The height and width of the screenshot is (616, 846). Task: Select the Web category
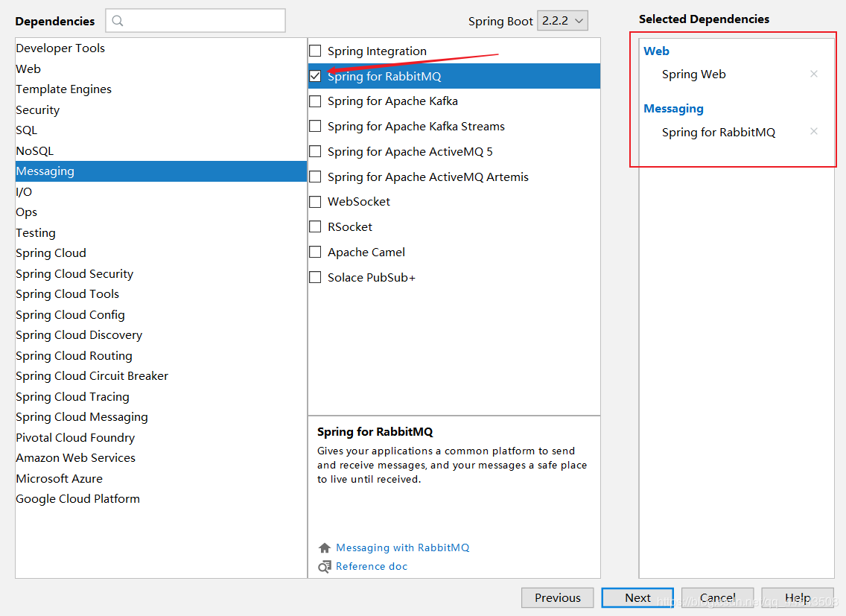[161, 69]
